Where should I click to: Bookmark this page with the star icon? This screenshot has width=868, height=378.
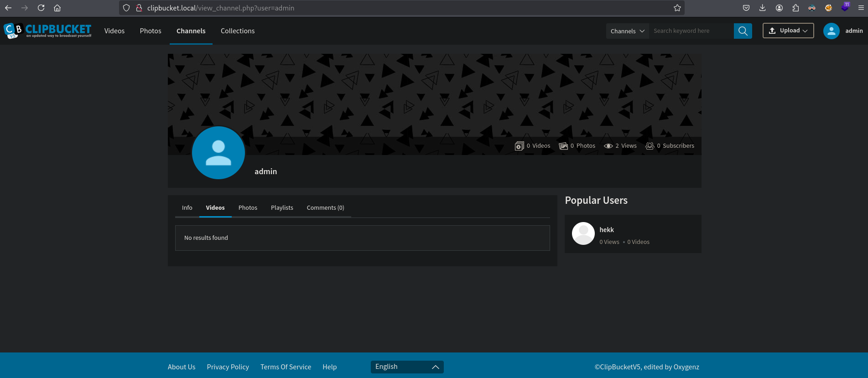coord(677,8)
